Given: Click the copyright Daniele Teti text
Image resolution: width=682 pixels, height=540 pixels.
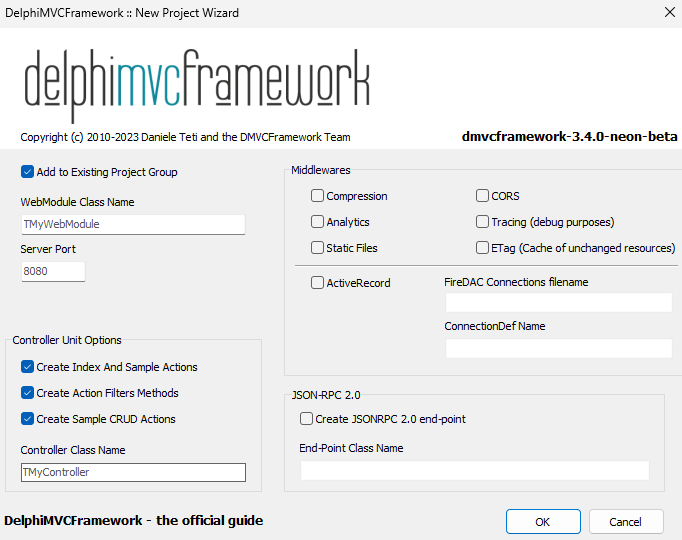Looking at the screenshot, I should click(185, 137).
